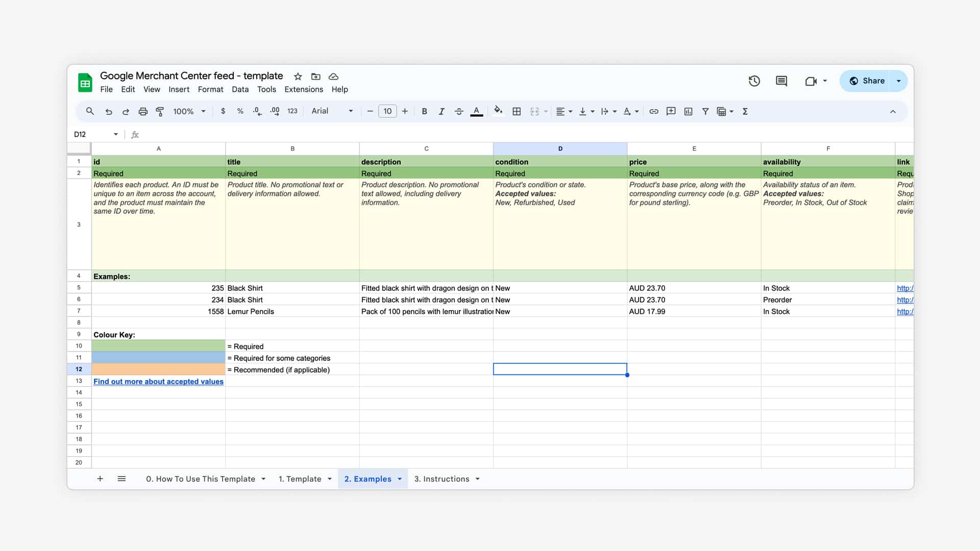Open the link in the Black Shirt 235 row
Image resolution: width=980 pixels, height=551 pixels.
(905, 288)
